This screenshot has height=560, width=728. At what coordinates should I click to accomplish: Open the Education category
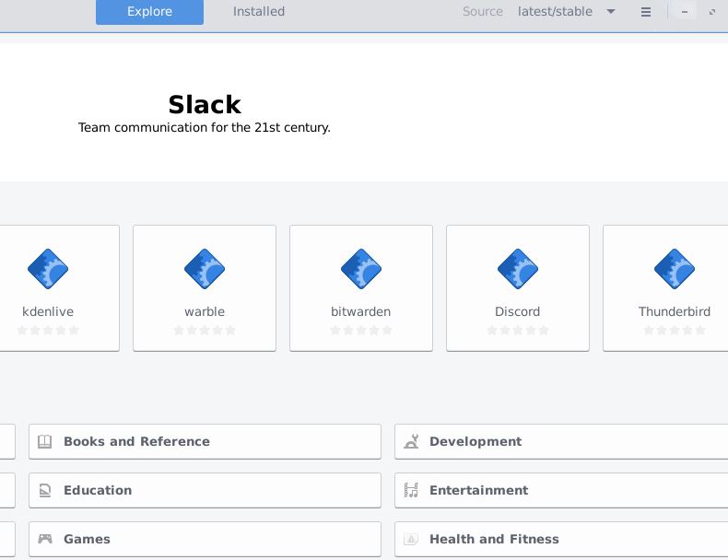pos(205,491)
